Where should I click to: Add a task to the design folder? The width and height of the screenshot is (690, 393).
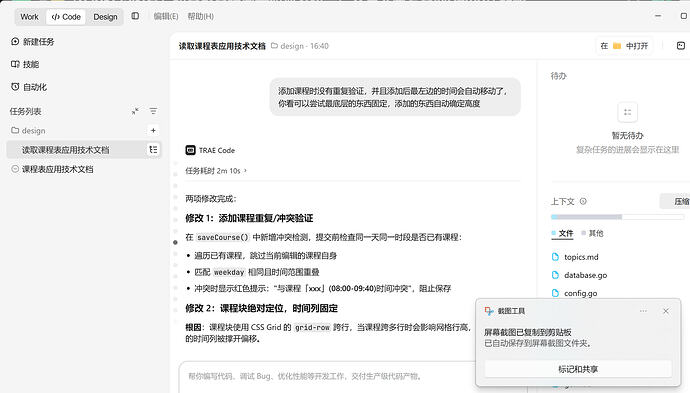[153, 130]
